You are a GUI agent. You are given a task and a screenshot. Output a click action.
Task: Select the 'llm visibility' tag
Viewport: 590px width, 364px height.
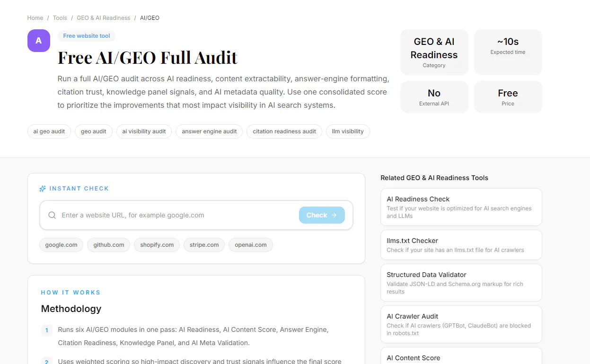pyautogui.click(x=348, y=131)
